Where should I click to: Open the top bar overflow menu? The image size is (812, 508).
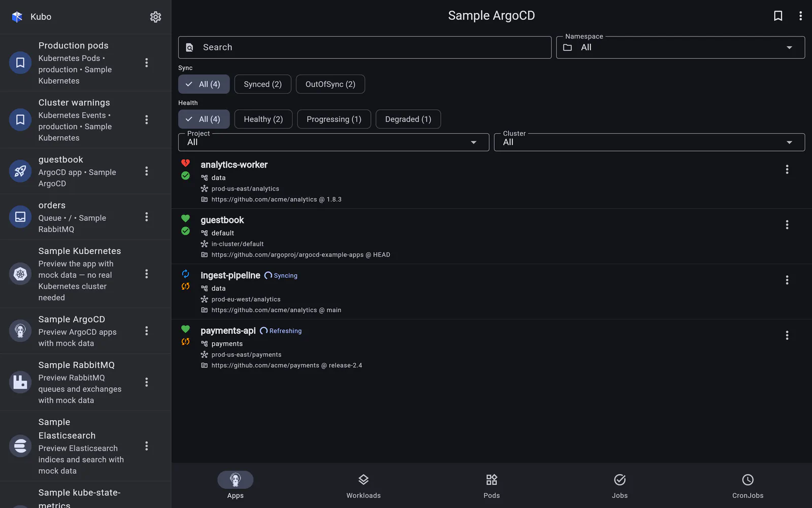coord(800,16)
